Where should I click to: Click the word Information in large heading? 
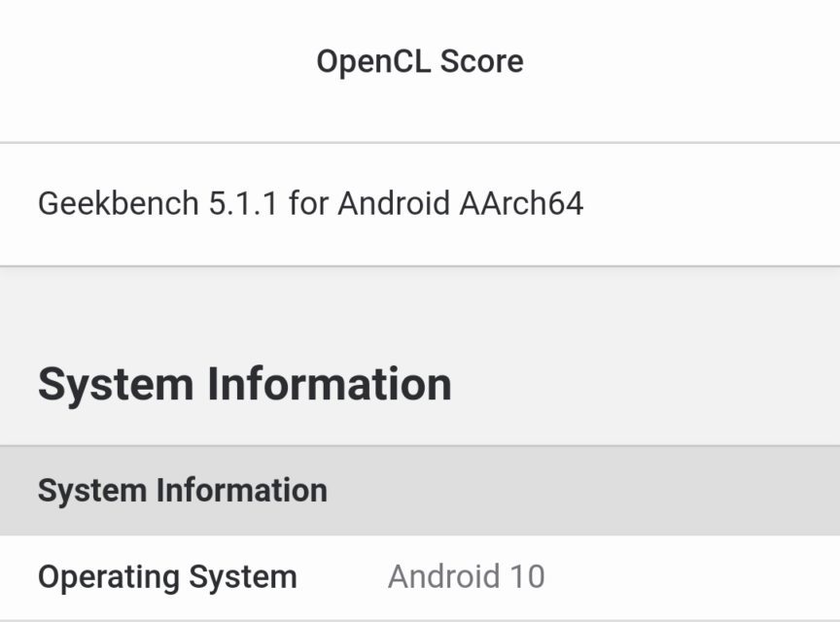tap(329, 384)
